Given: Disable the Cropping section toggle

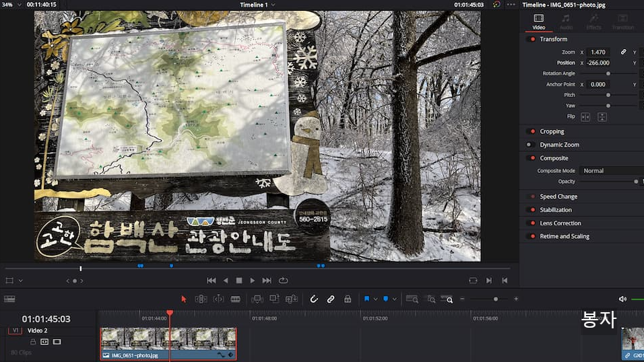Looking at the screenshot, I should click(531, 132).
